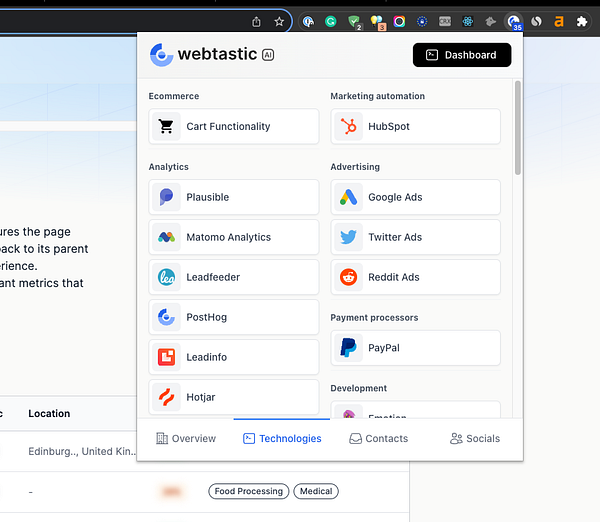Screen dimensions: 600x522
Task: Click the Hotjar text label
Action: pos(201,397)
